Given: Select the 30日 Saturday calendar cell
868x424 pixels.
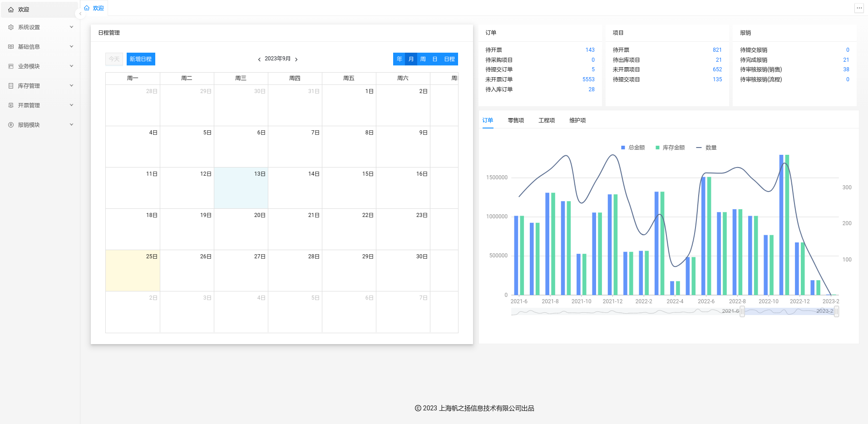Looking at the screenshot, I should click(403, 271).
